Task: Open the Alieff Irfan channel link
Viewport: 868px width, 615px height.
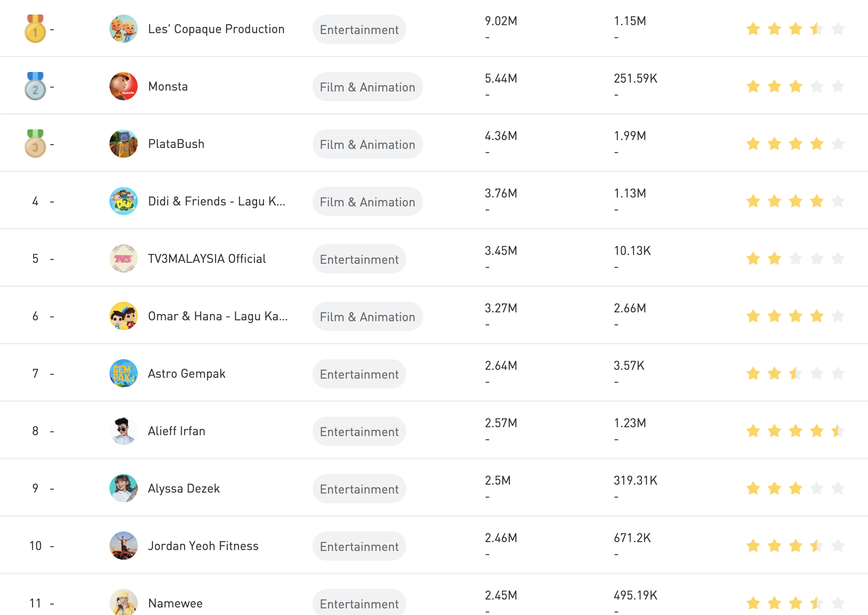Action: [x=176, y=431]
